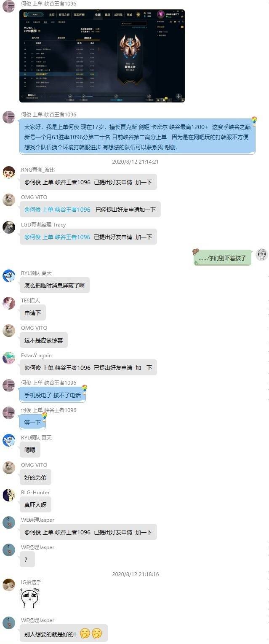Click the blue @何俊 mention in LGD Tracy's message
The image size is (269, 644).
tap(57, 237)
